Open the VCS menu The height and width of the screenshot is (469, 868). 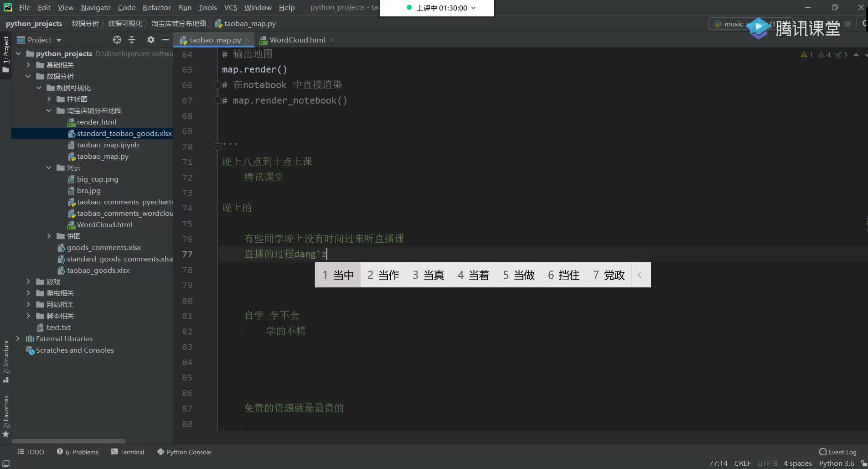231,7
